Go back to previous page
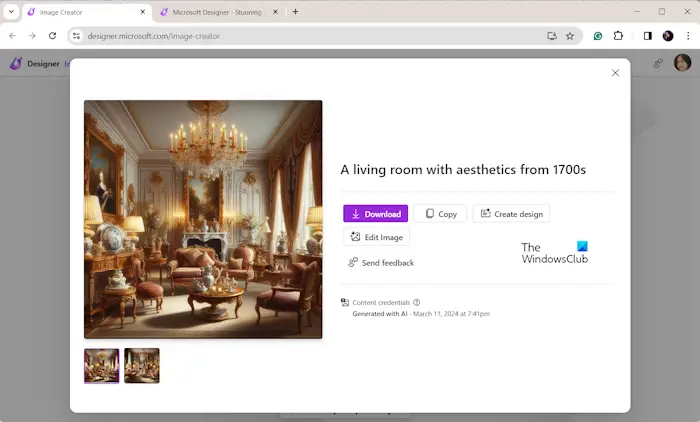 (x=12, y=36)
